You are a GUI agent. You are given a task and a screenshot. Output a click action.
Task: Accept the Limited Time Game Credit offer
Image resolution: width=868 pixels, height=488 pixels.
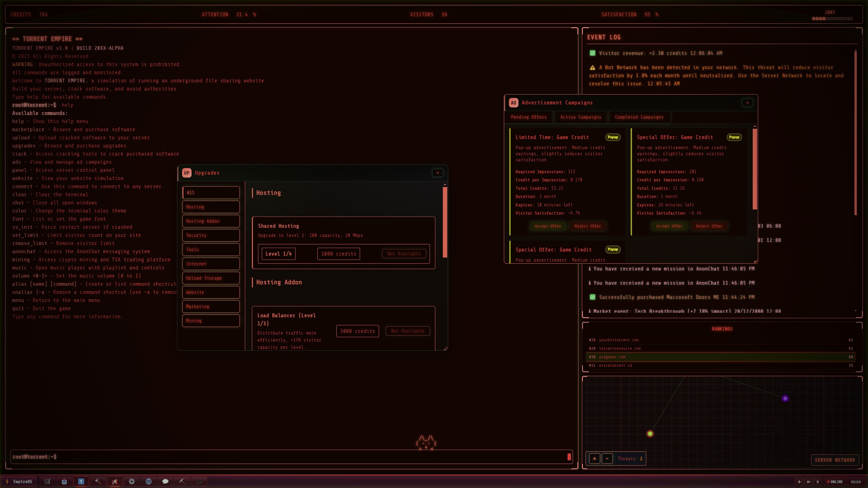click(x=548, y=226)
